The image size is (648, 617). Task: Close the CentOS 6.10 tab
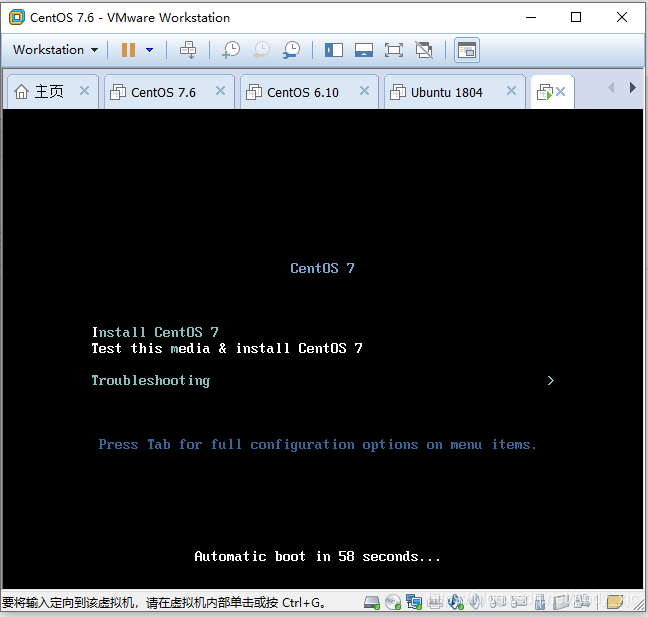point(364,91)
